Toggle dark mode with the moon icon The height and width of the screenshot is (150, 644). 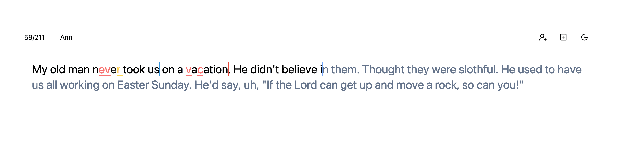pos(584,37)
